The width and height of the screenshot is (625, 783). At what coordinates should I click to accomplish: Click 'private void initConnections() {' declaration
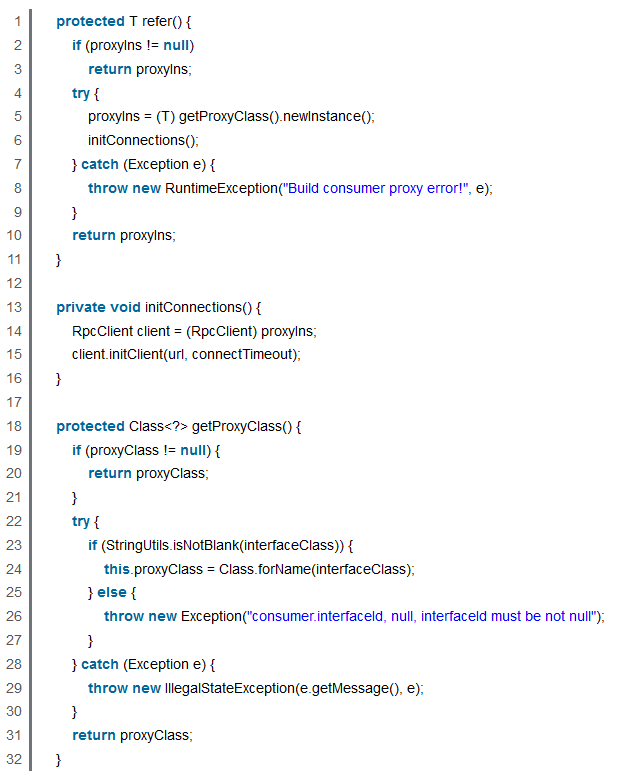159,307
